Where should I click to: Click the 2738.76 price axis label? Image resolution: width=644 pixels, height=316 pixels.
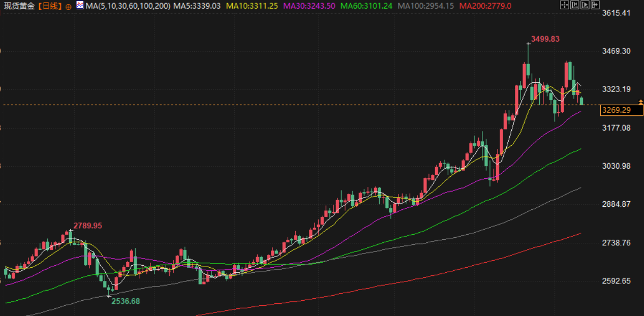click(x=616, y=242)
